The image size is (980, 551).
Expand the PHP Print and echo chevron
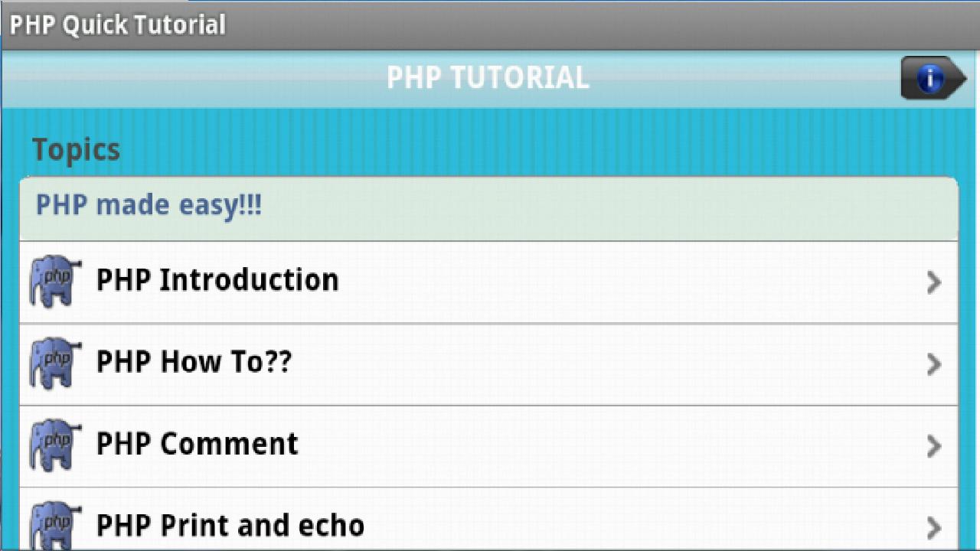point(933,527)
